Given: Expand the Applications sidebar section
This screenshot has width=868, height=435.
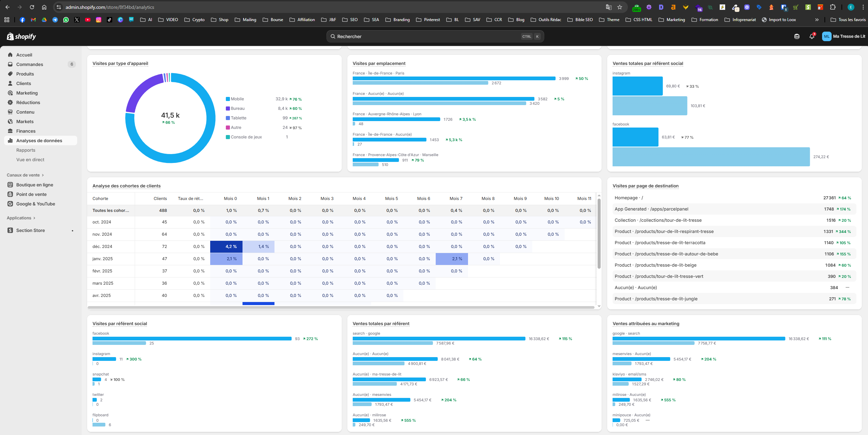Looking at the screenshot, I should [x=21, y=218].
